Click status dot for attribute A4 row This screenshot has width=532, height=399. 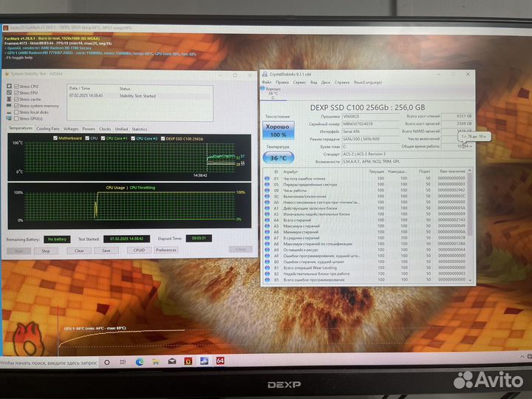[267, 220]
